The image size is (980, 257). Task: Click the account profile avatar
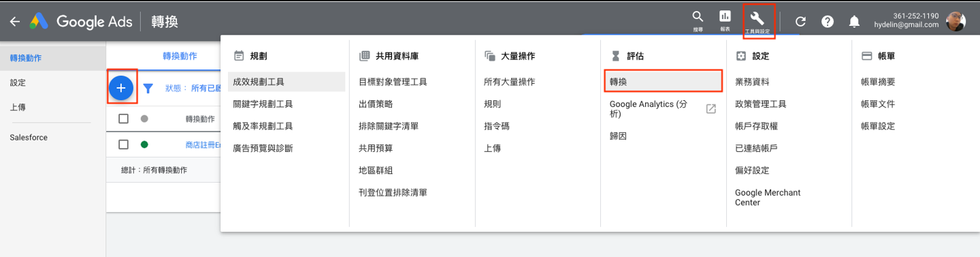(x=955, y=21)
